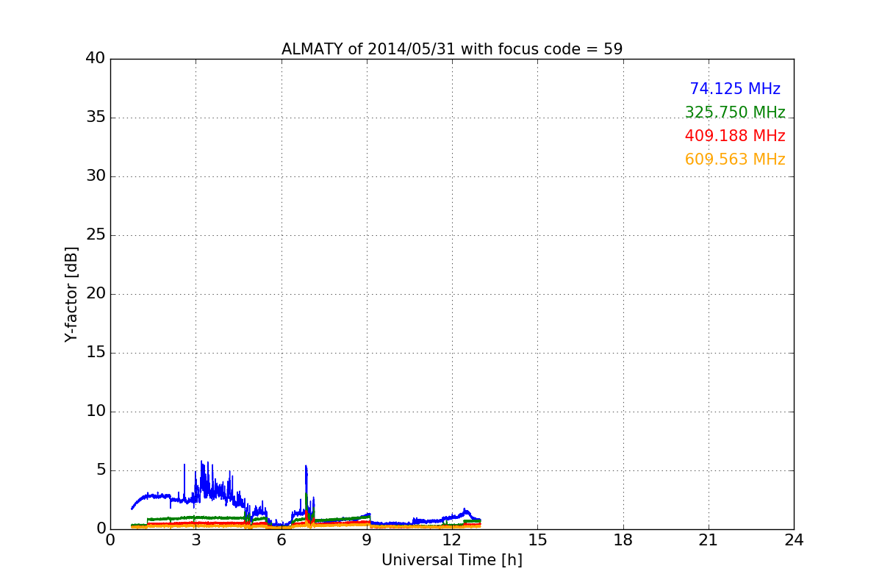Click the plot title ALMATY of 2014/05/31
Image resolution: width=882 pixels, height=588 pixels.
(x=452, y=49)
